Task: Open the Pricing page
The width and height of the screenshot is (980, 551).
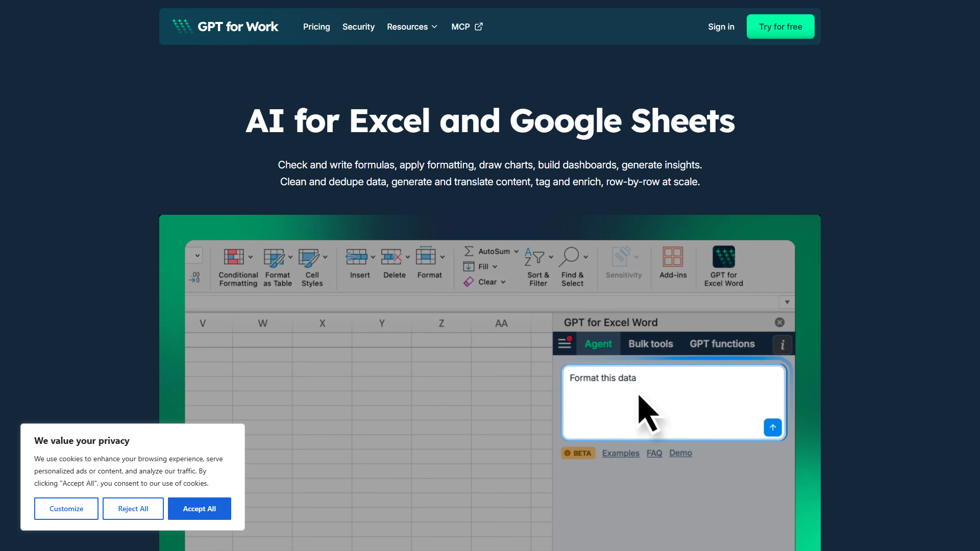Action: click(316, 27)
